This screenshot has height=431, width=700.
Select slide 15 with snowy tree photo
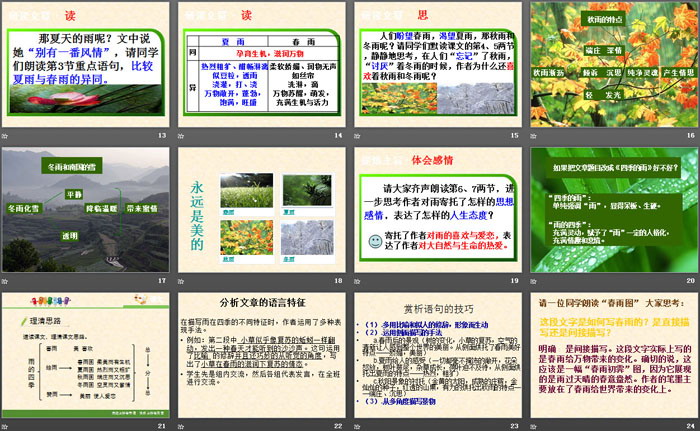pos(435,68)
